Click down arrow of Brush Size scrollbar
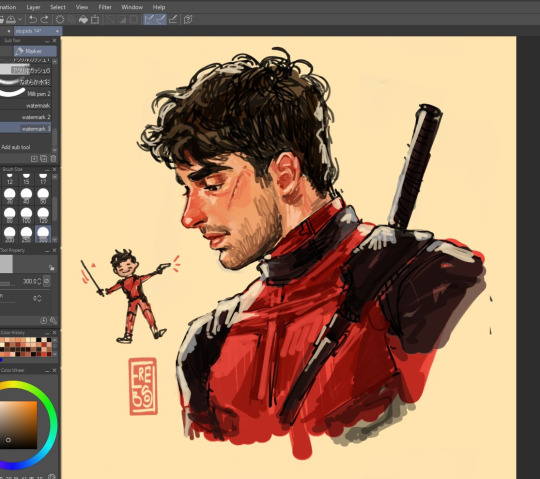540x479 pixels. (x=54, y=240)
